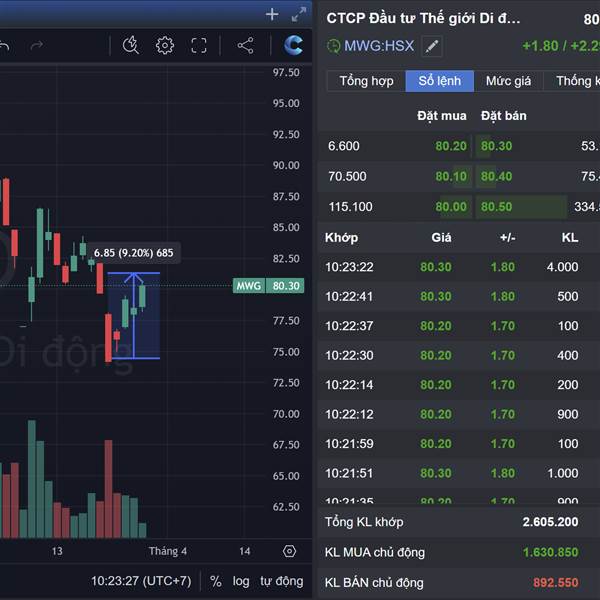This screenshot has height=600, width=600.
Task: Enter fullscreen mode with the frame icon
Action: 199,45
